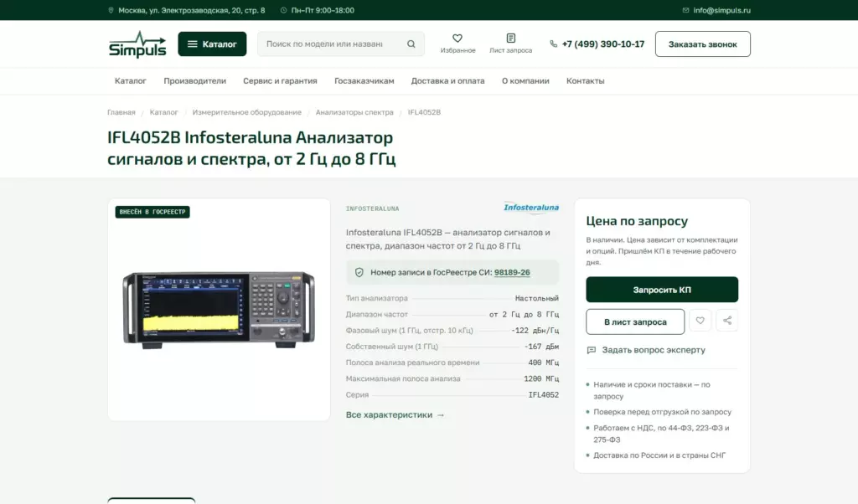Add to В лист запроса
Viewport: 858px width, 504px height.
pos(635,322)
